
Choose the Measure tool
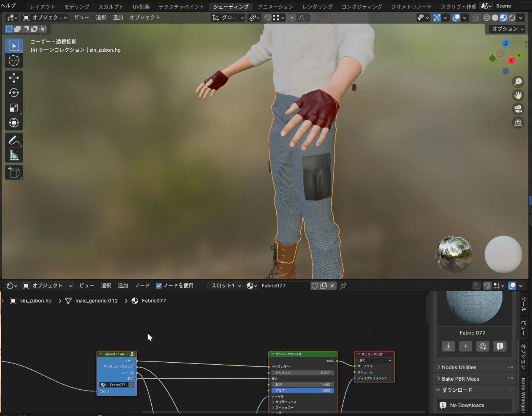pos(14,156)
